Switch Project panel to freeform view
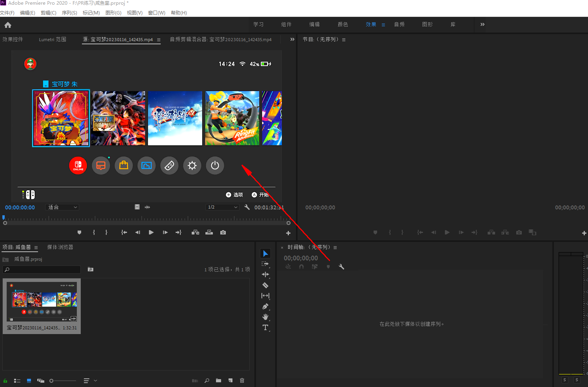 [41, 381]
